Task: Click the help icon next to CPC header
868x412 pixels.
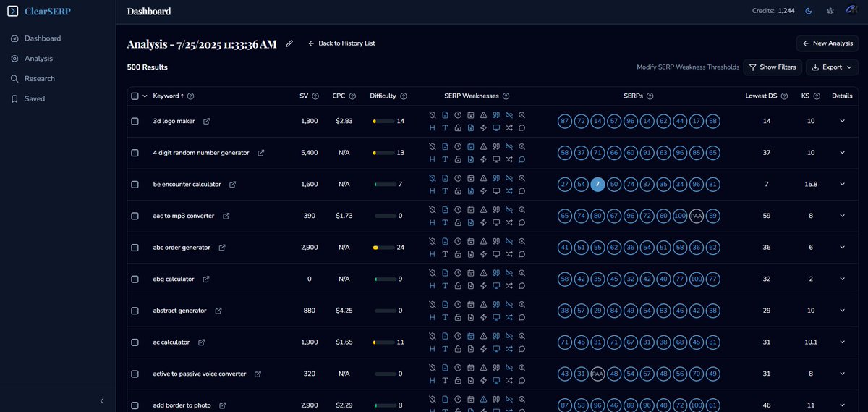Action: click(x=352, y=96)
